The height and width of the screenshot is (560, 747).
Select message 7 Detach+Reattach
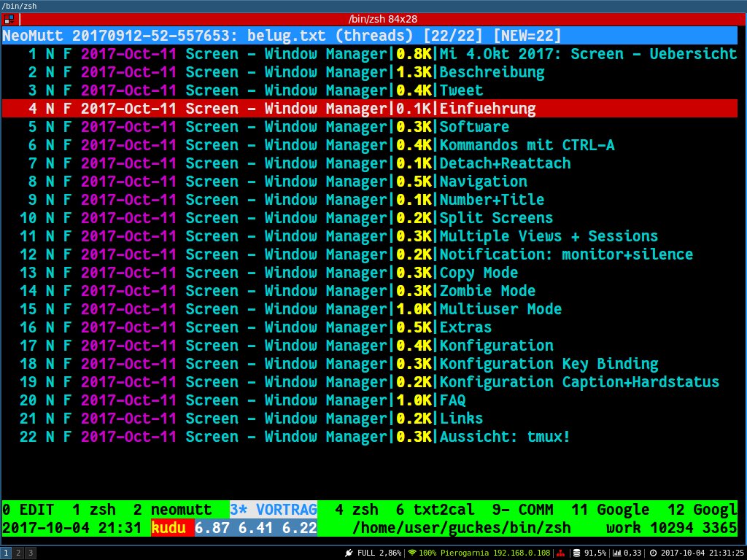(x=369, y=163)
